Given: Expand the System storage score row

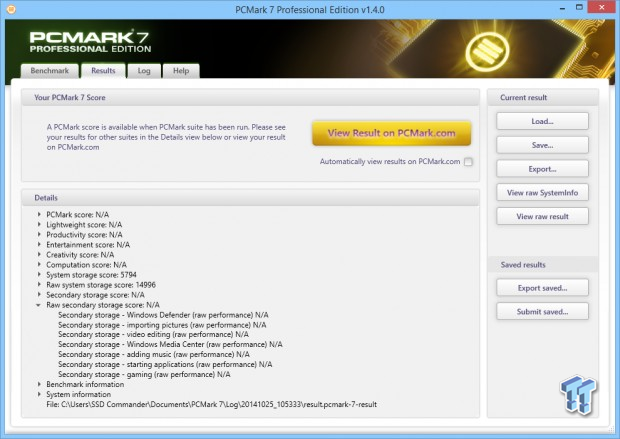Looking at the screenshot, I should point(39,274).
